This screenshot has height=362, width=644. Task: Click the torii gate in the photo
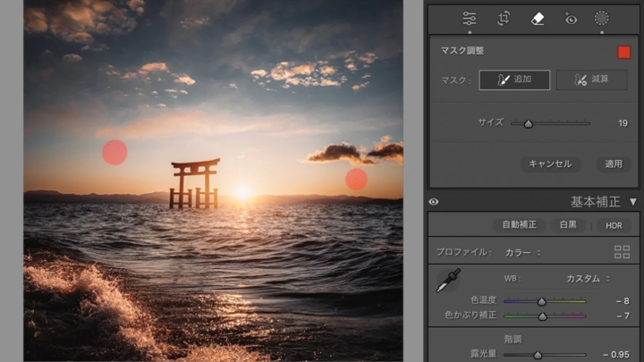click(x=195, y=183)
